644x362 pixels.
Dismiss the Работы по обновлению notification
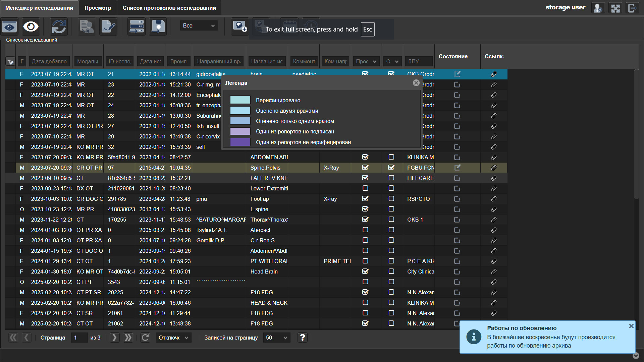(631, 326)
